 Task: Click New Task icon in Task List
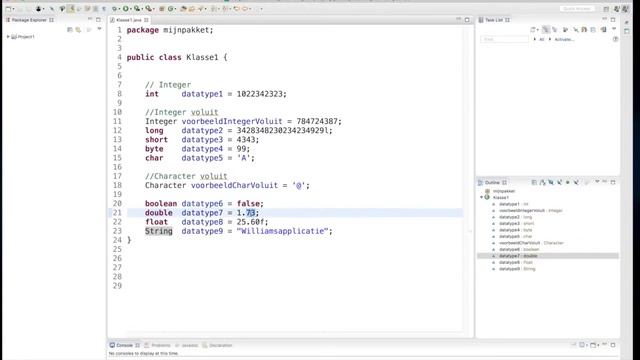point(533,29)
